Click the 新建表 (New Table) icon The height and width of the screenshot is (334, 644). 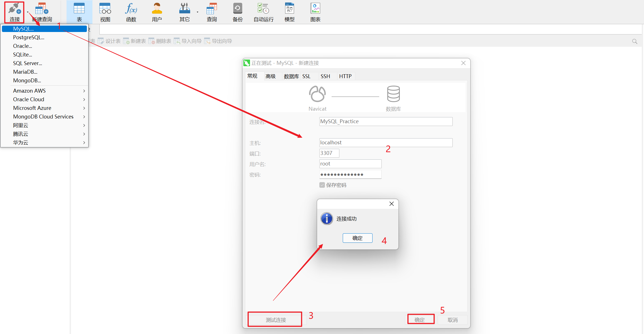click(x=134, y=41)
